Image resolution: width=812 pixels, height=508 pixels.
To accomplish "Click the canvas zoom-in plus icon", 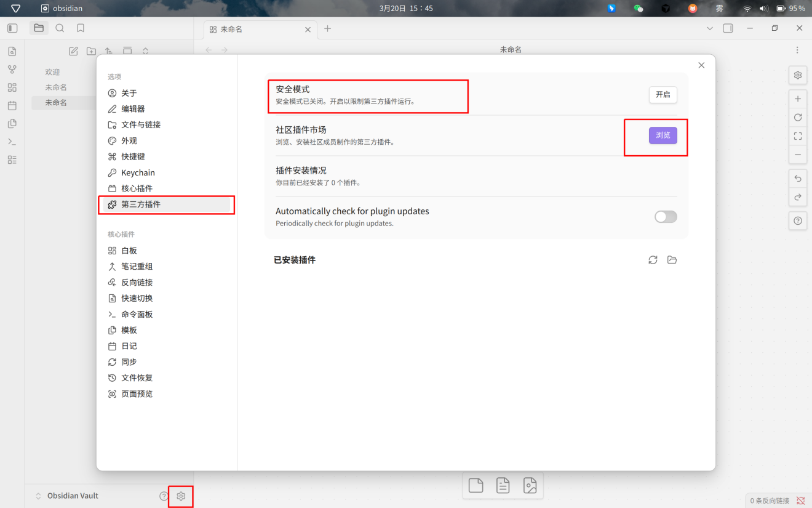I will click(x=798, y=99).
